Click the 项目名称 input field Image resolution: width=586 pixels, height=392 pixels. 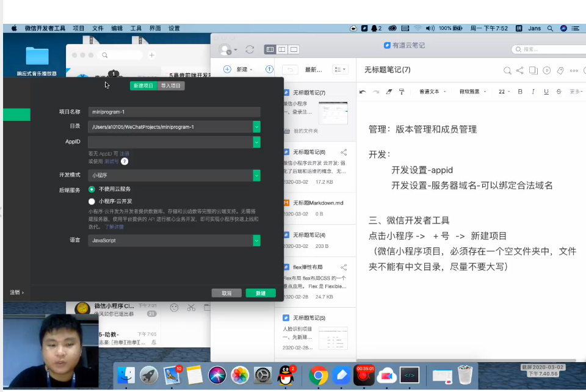[x=174, y=112]
